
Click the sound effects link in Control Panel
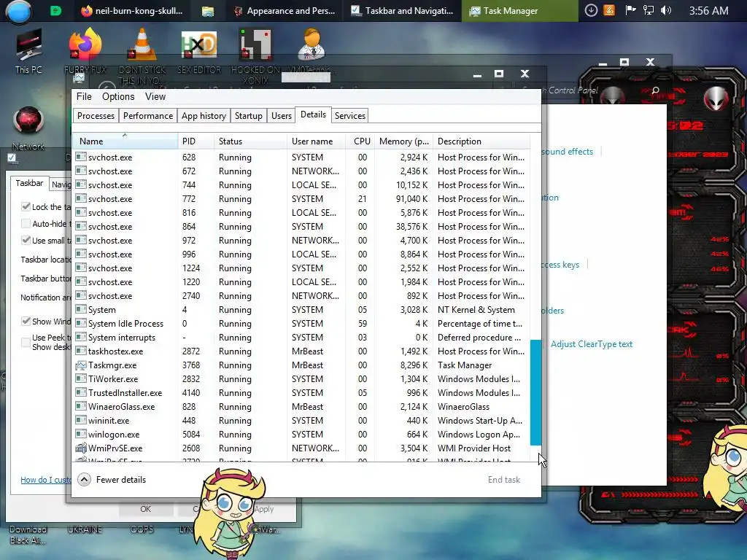coord(567,152)
